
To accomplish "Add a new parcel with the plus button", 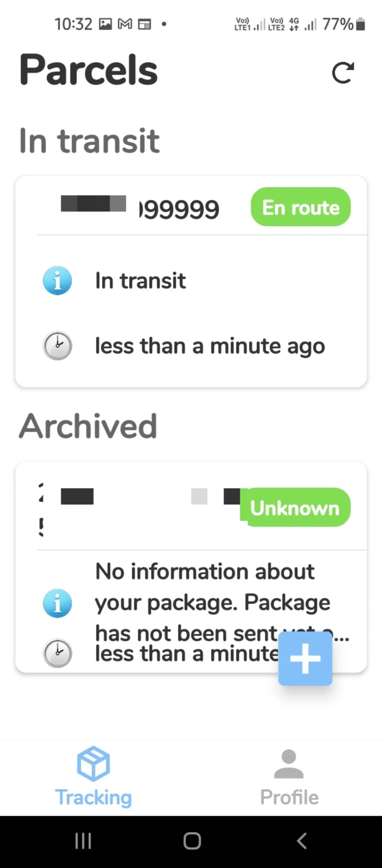I will coord(305,659).
